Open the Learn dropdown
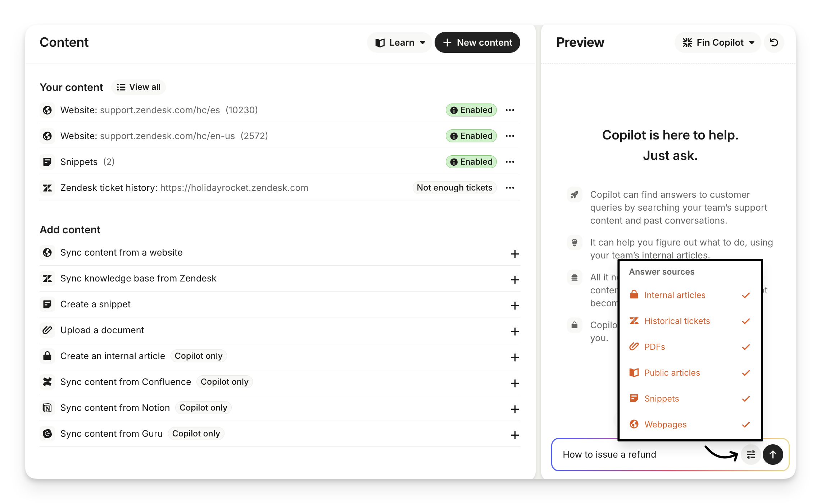Viewport: 821px width, 504px height. pos(400,42)
